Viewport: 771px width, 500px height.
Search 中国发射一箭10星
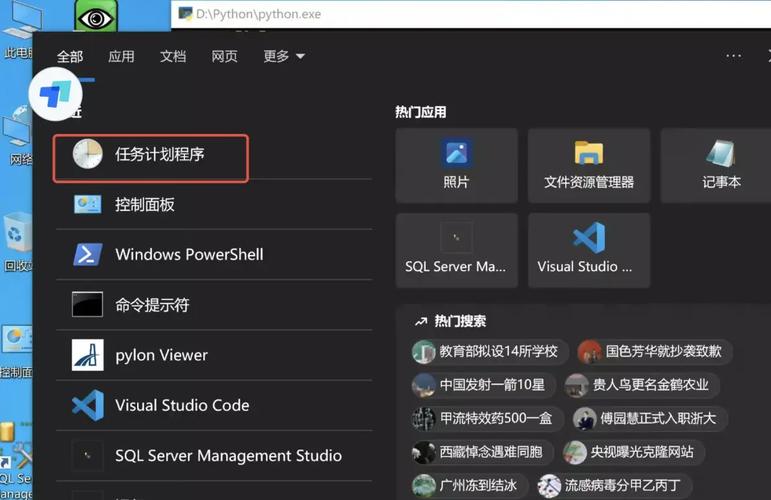click(x=482, y=385)
